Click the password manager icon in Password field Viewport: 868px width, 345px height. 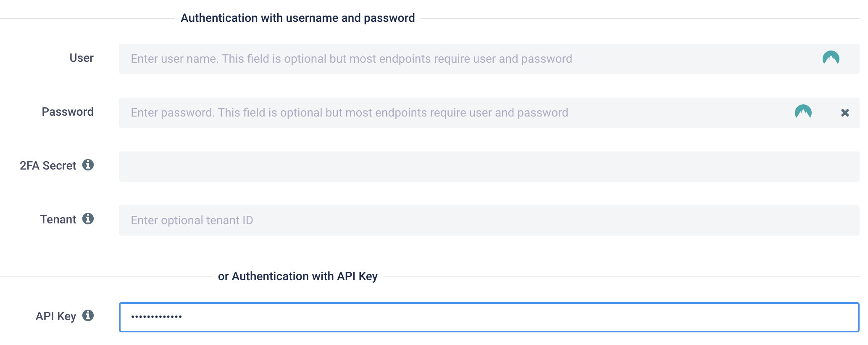point(803,112)
